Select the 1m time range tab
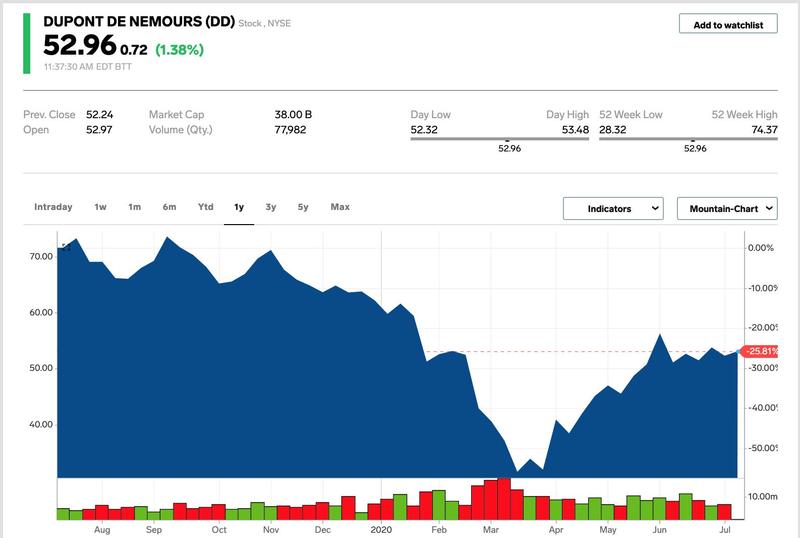The height and width of the screenshot is (538, 800). (134, 207)
